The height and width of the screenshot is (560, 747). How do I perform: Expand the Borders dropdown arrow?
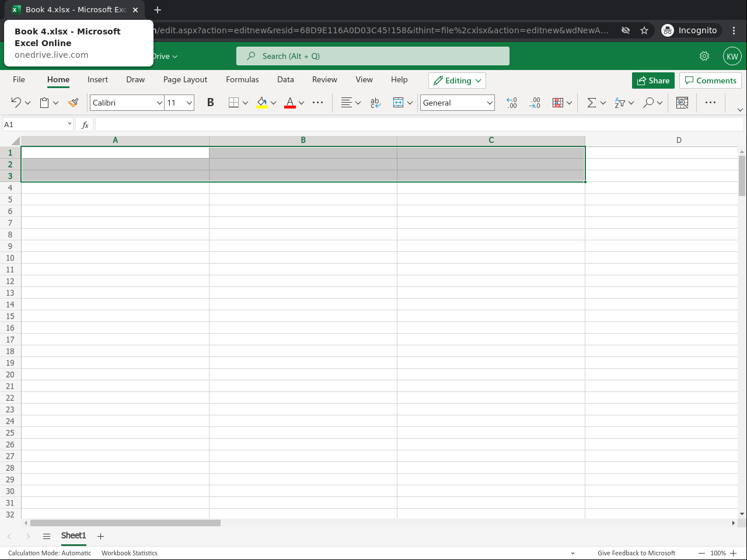click(245, 103)
